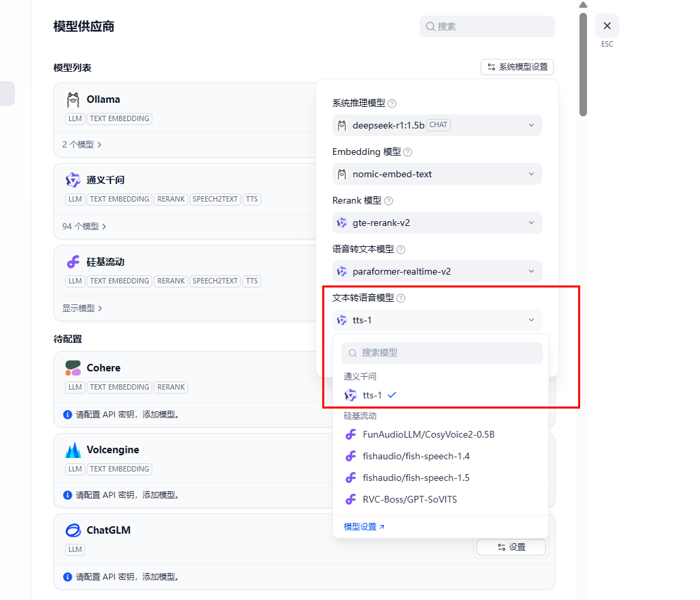Click the vertical scrollbar thumb
Screen dimensions: 700x600
pyautogui.click(x=583, y=65)
